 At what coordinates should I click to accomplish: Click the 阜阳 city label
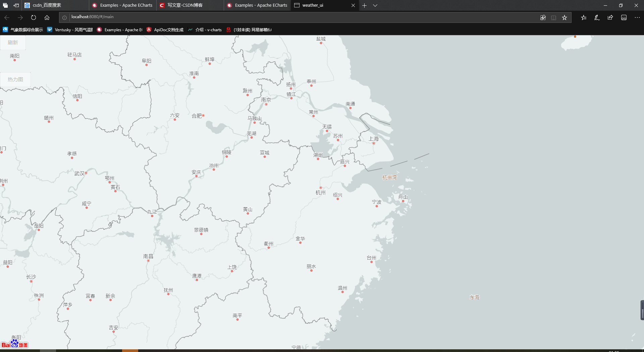(147, 61)
